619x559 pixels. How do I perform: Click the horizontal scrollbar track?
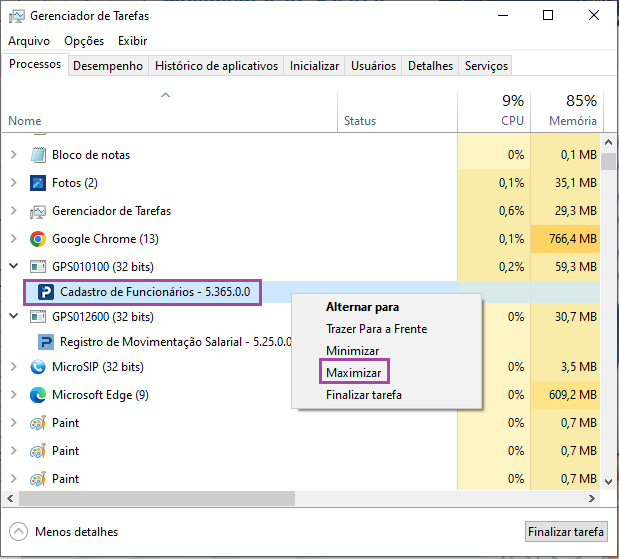click(x=400, y=497)
